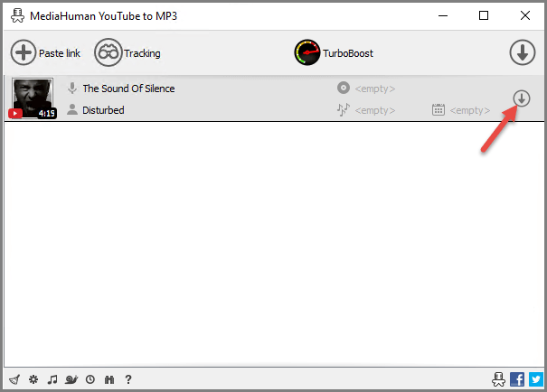
Task: Edit the artist name Disturbed
Action: point(103,110)
